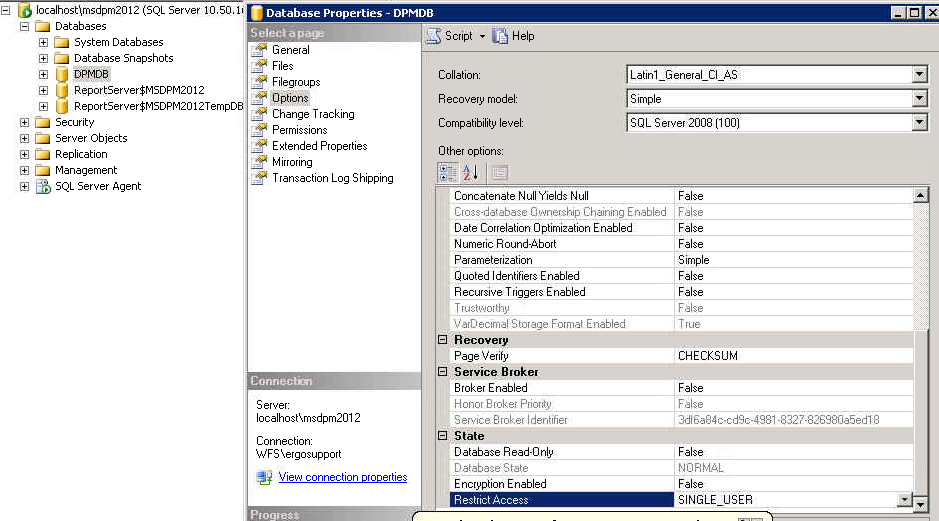Open the Compatibility level dropdown
This screenshot has height=521, width=939.
click(919, 123)
